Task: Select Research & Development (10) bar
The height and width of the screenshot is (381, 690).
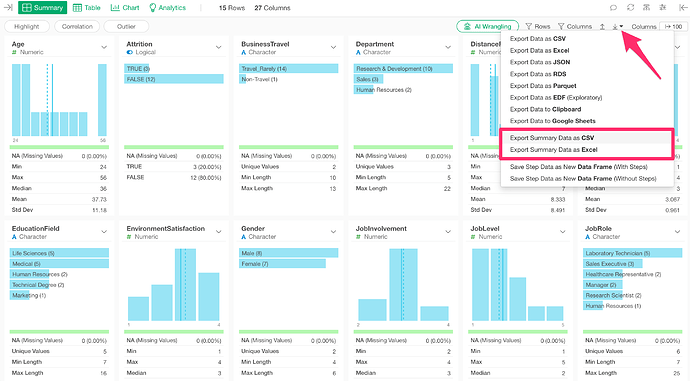Action: point(404,69)
